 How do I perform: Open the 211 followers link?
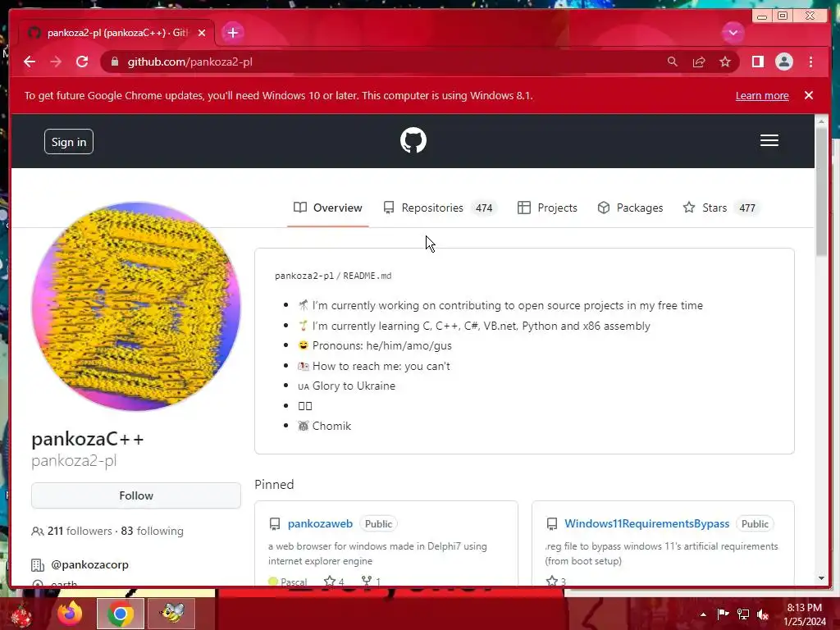(x=80, y=531)
